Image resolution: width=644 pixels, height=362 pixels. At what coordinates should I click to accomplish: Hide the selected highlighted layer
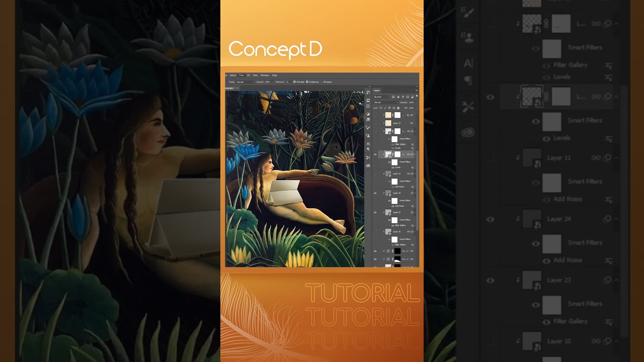pyautogui.click(x=375, y=154)
